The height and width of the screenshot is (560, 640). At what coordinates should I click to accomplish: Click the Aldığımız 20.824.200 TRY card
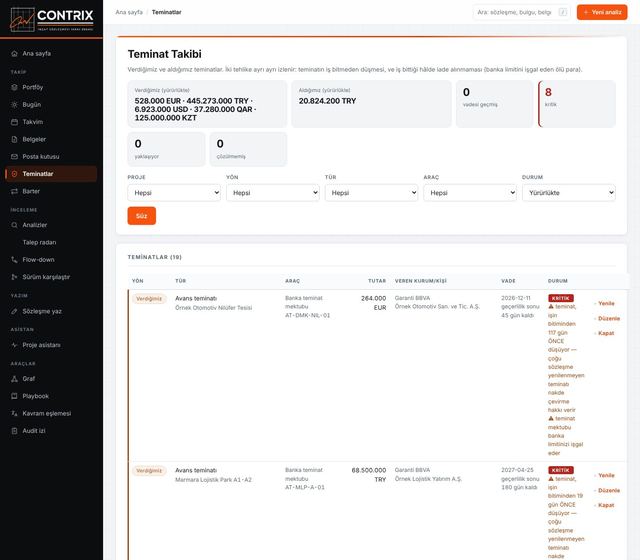tap(372, 104)
